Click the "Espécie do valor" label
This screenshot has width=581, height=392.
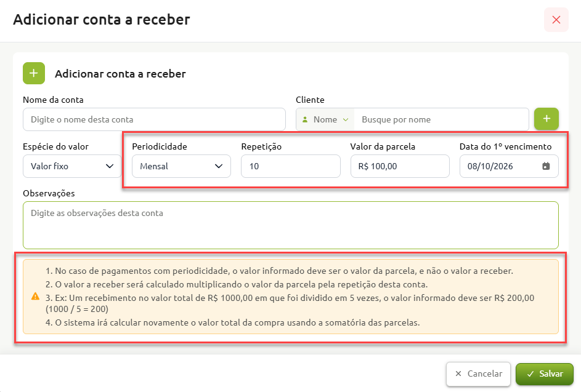click(55, 146)
